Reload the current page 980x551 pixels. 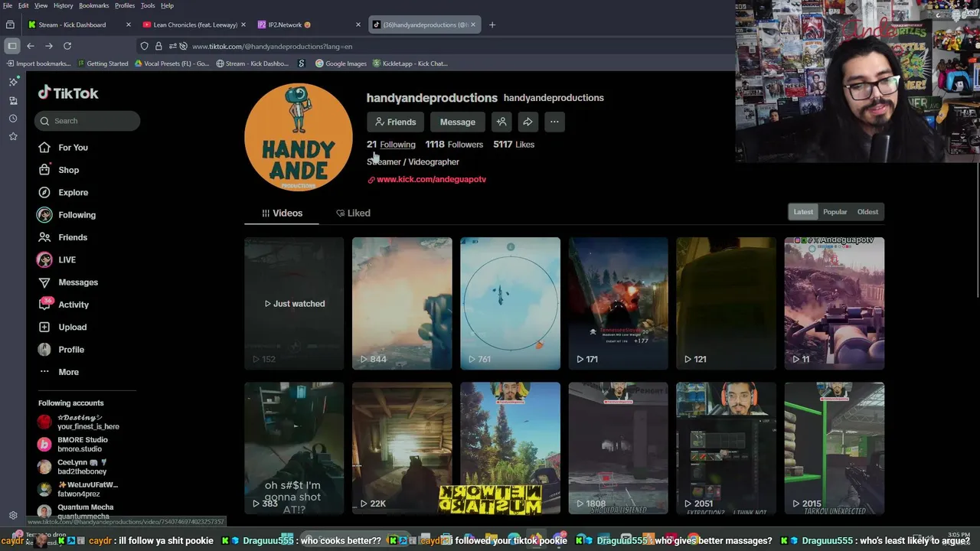pos(67,46)
